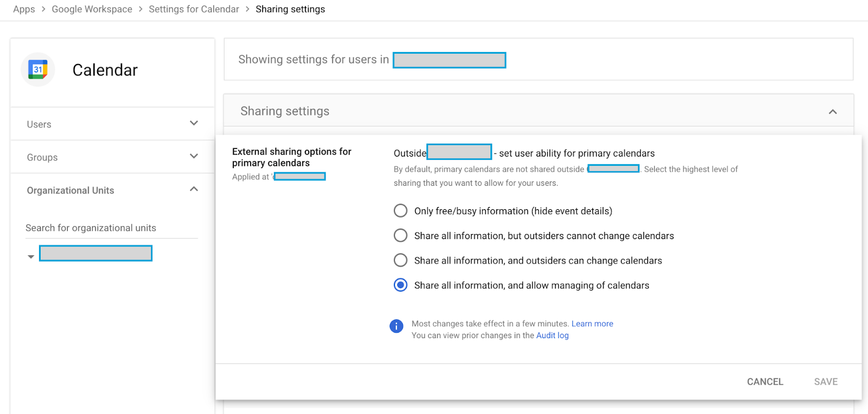This screenshot has height=414, width=868.
Task: Open the Learn more link
Action: [x=592, y=324]
